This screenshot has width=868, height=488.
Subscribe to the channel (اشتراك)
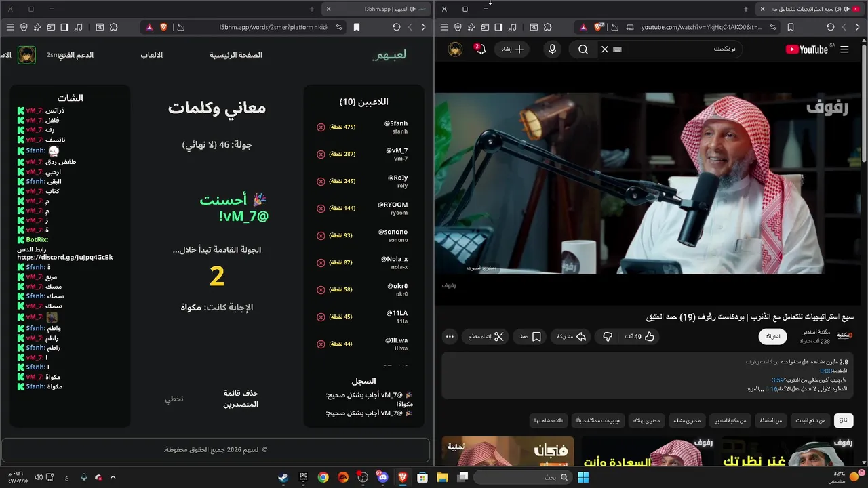pos(773,337)
